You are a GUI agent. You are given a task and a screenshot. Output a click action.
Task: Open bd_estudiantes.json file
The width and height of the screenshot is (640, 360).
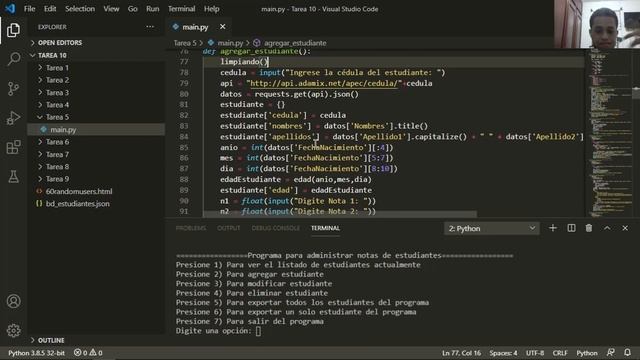click(x=78, y=204)
